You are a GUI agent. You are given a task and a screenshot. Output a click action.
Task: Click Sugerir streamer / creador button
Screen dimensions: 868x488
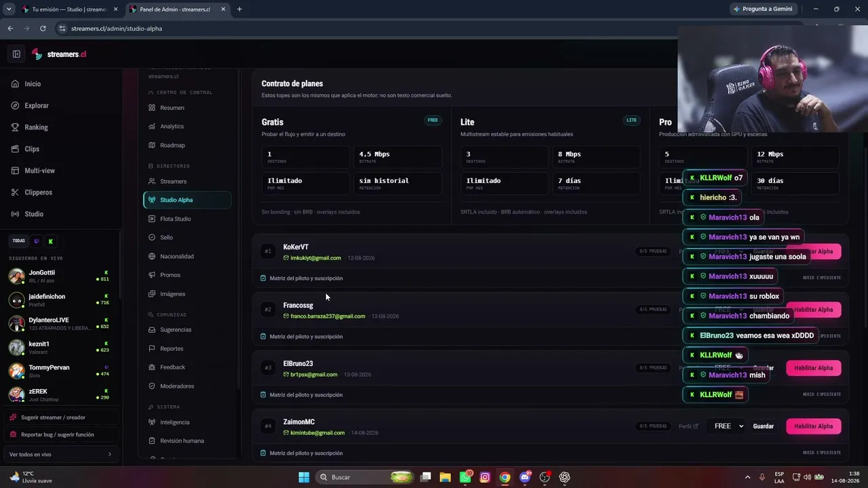[62, 418]
